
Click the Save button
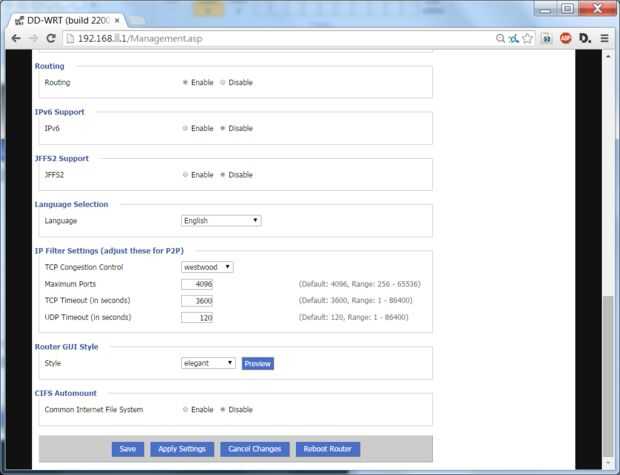tap(128, 449)
